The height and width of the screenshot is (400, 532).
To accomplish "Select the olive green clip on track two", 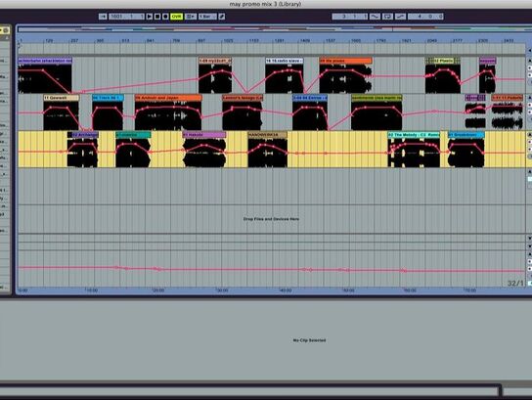I will click(x=377, y=98).
